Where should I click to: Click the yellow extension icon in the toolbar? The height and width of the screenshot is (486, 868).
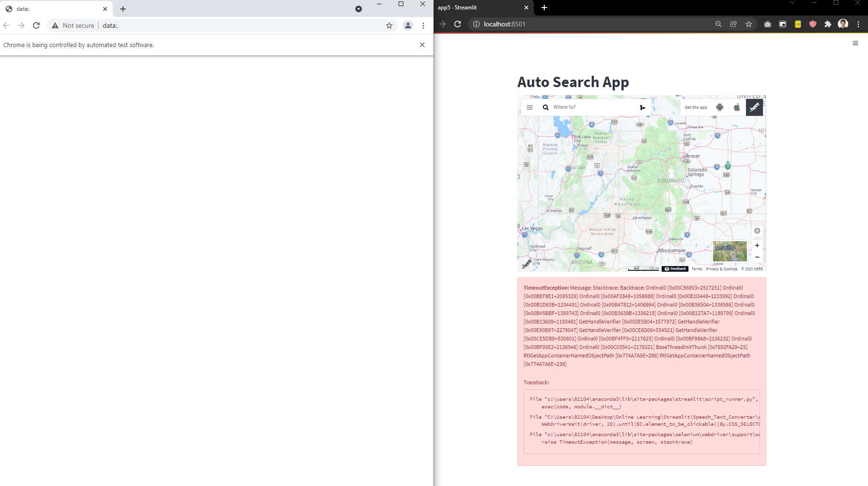pos(798,24)
